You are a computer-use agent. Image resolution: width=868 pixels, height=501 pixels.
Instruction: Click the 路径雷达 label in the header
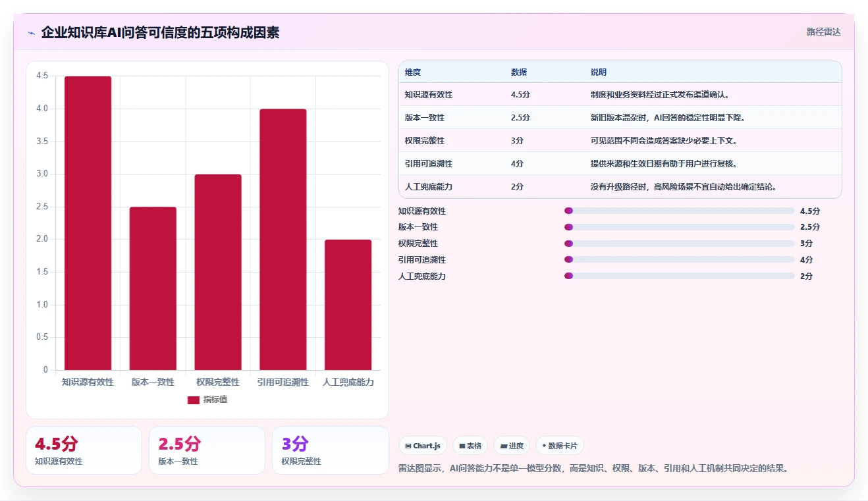823,32
